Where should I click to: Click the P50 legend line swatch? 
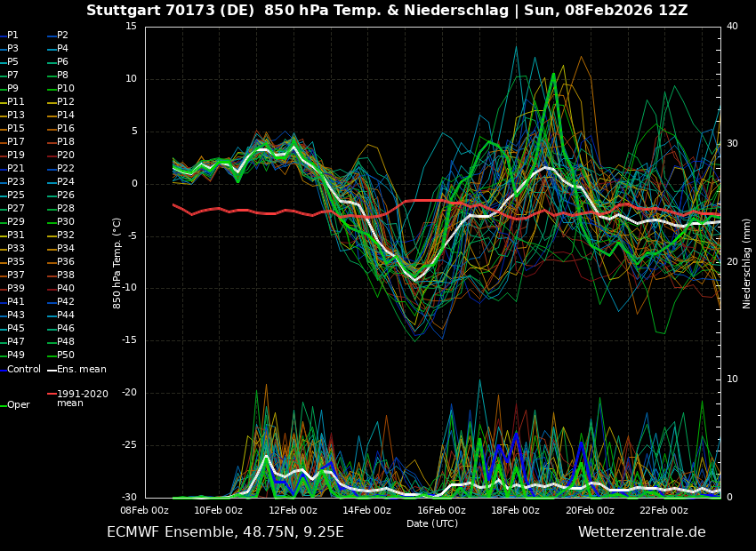coord(51,355)
